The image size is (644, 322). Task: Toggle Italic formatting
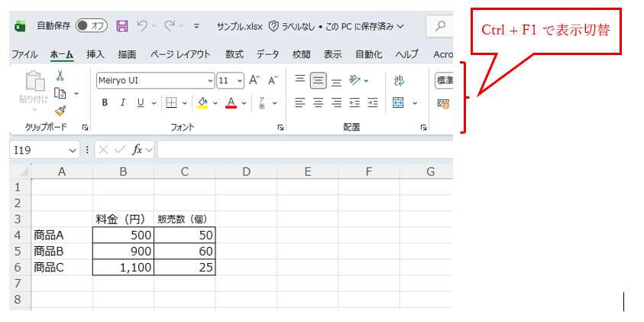122,102
